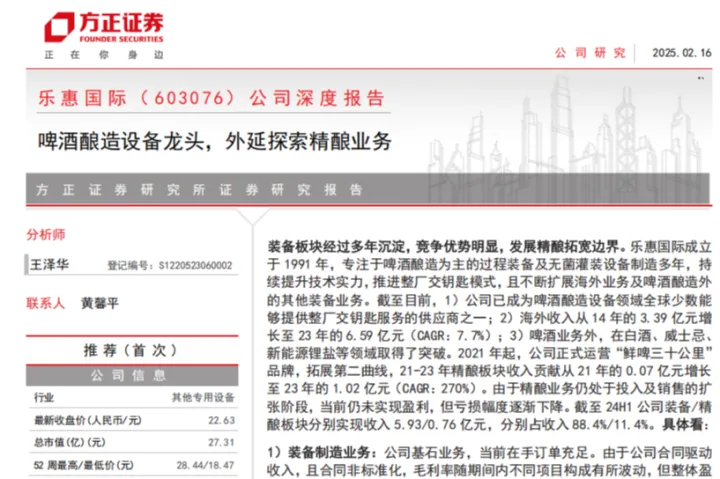Click the '联系人' label
The image size is (720, 479).
(x=45, y=303)
